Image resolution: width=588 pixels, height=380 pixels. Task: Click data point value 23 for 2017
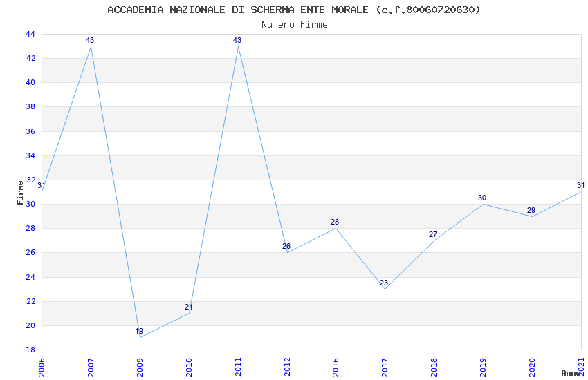384,283
